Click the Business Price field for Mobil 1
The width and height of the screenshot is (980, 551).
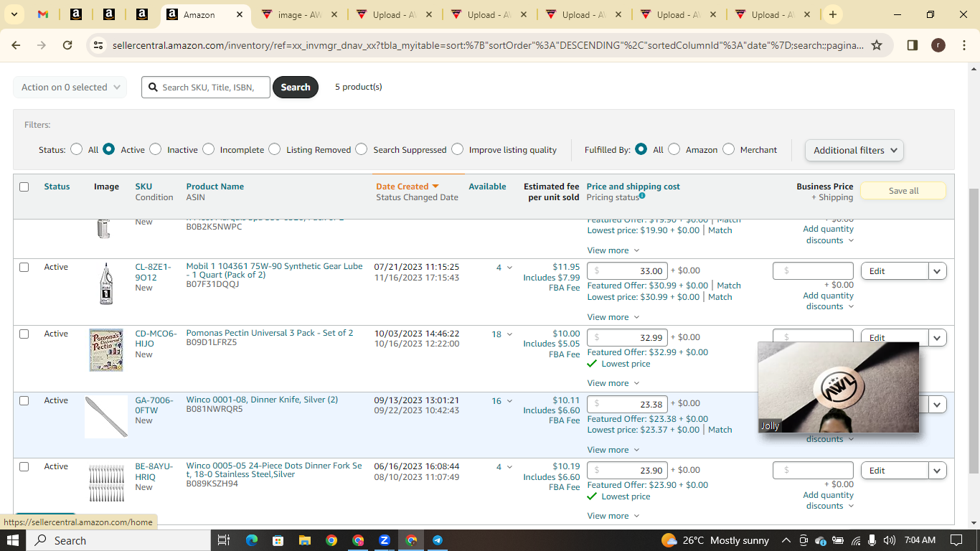pyautogui.click(x=813, y=270)
